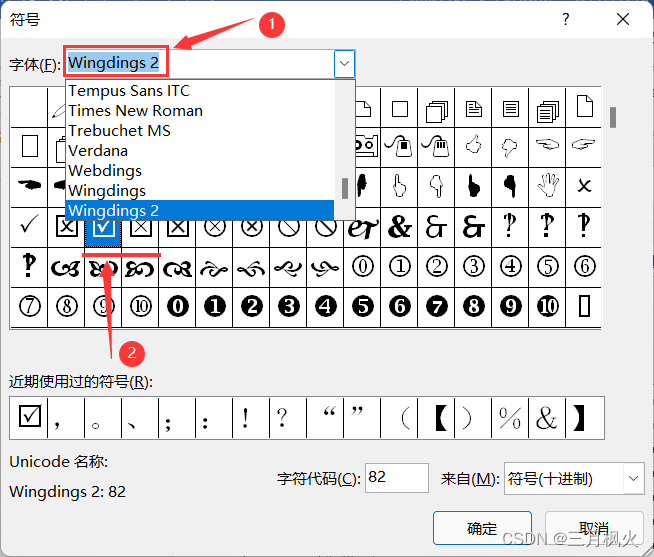Image resolution: width=654 pixels, height=557 pixels.
Task: Select the black interrobang below checkmark
Action: (29, 266)
